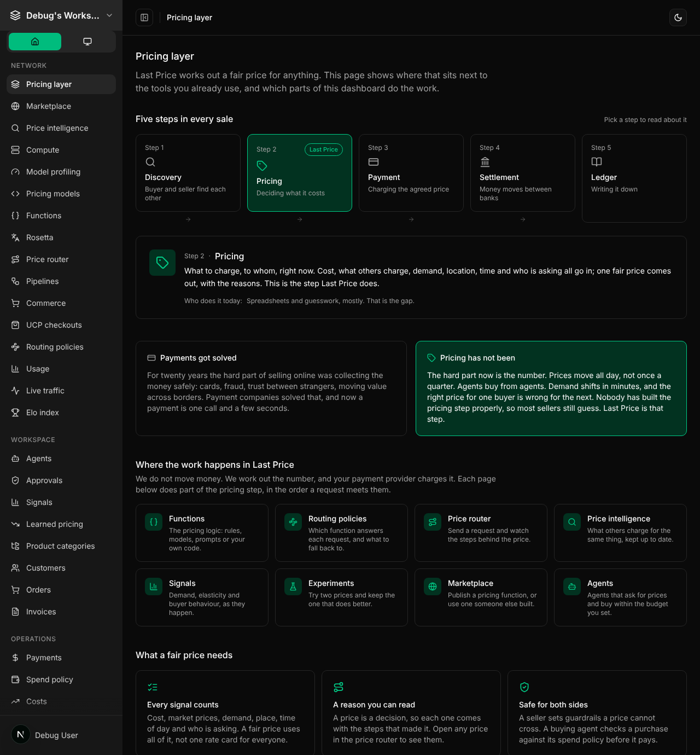The width and height of the screenshot is (700, 755).
Task: Select the Step 4 Settlement card
Action: click(523, 173)
